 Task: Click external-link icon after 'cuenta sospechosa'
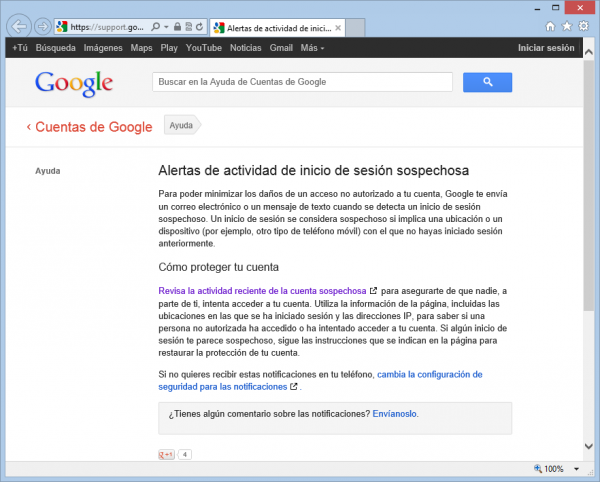point(373,291)
